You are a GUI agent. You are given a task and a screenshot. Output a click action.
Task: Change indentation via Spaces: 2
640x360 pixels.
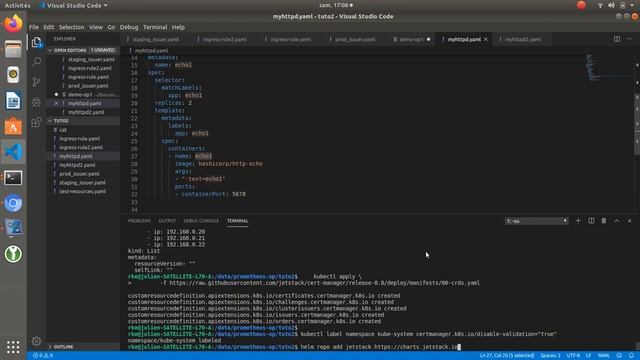551,356
